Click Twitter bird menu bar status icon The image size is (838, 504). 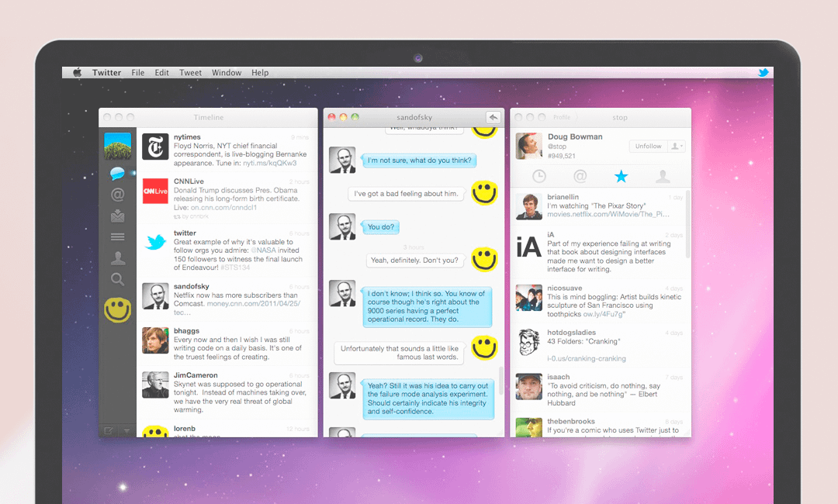[764, 73]
